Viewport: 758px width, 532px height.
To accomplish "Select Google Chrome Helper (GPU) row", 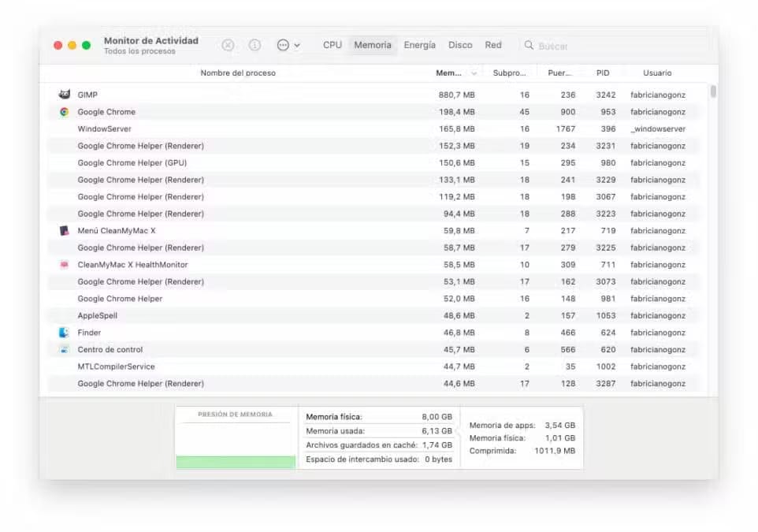I will pyautogui.click(x=372, y=162).
